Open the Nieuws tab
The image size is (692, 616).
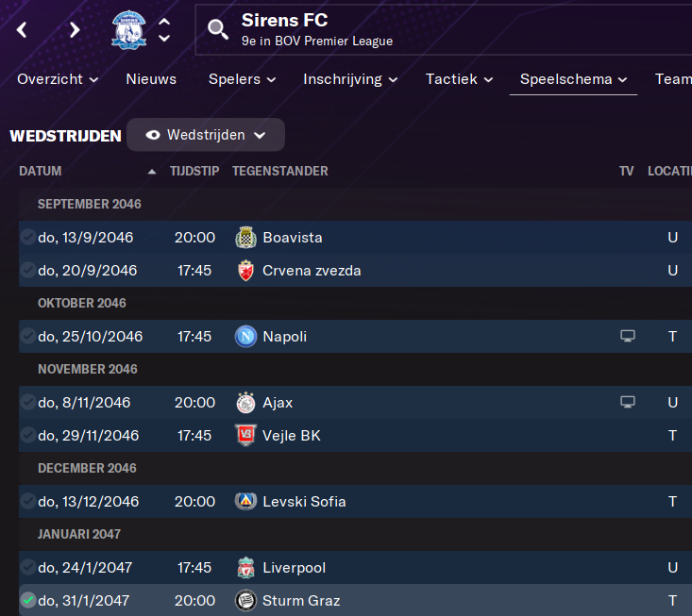point(151,79)
